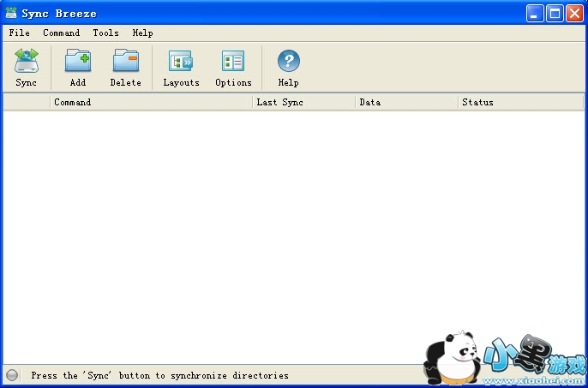Open the Help menu in menu bar
Image resolution: width=588 pixels, height=388 pixels.
click(x=142, y=33)
